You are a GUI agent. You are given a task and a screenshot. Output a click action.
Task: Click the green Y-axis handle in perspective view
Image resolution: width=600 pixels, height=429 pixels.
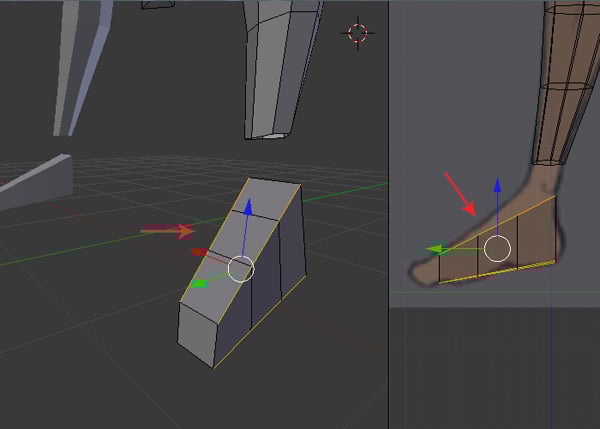199,284
